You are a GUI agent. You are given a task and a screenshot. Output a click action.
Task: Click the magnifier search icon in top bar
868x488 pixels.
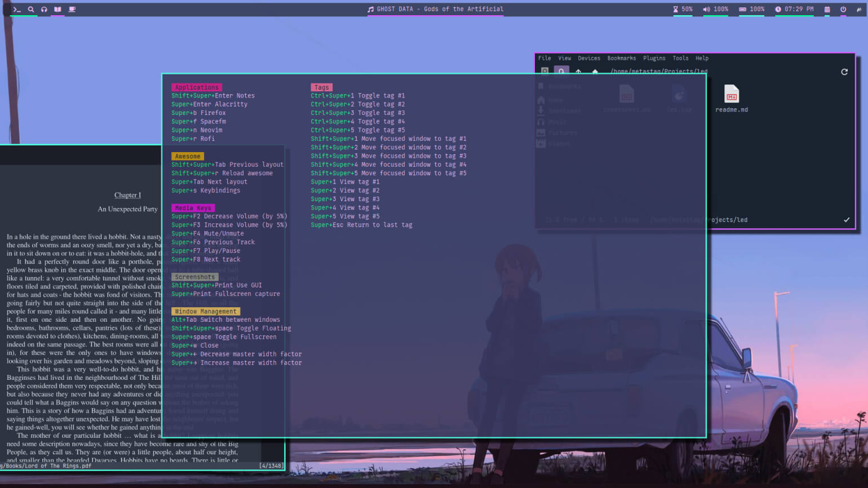31,10
